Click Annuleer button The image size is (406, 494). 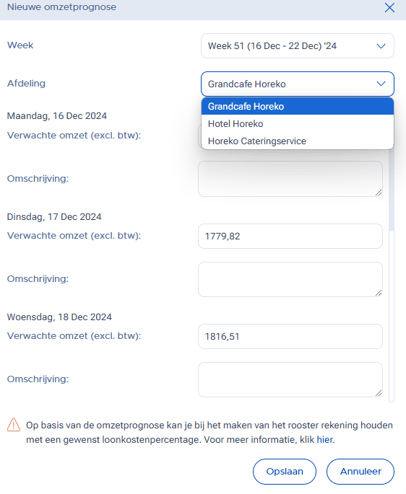pyautogui.click(x=360, y=471)
